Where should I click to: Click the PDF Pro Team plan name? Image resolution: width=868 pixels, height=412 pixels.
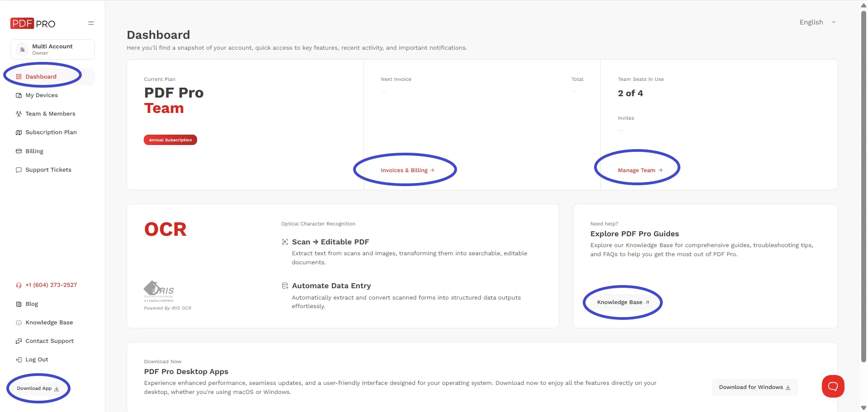click(x=174, y=100)
